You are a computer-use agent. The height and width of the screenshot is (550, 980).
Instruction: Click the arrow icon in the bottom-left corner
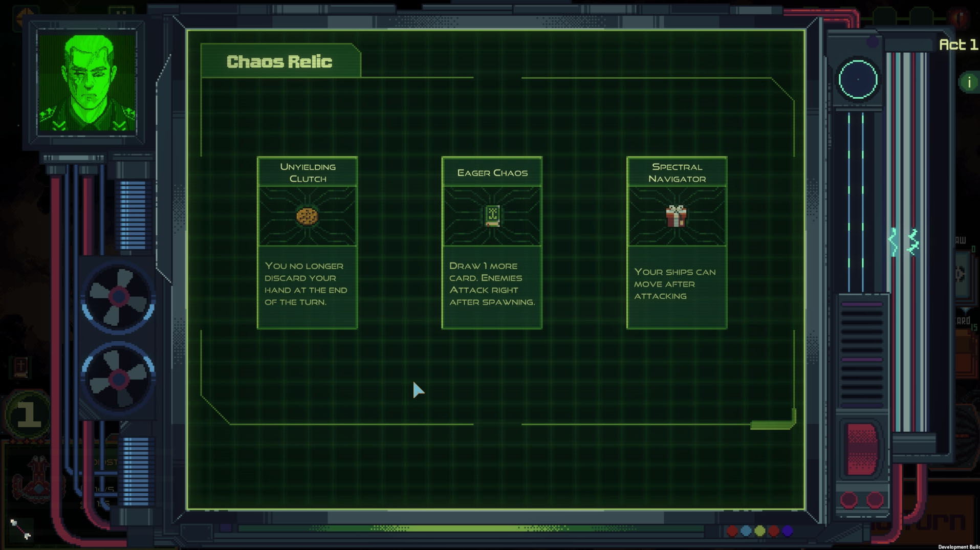20,529
